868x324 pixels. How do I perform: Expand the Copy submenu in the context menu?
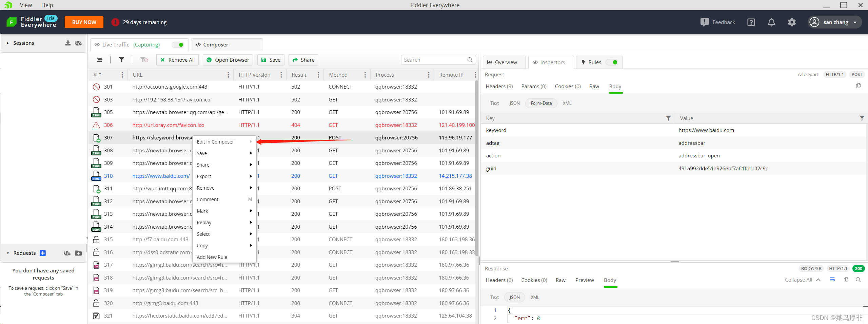click(x=224, y=246)
